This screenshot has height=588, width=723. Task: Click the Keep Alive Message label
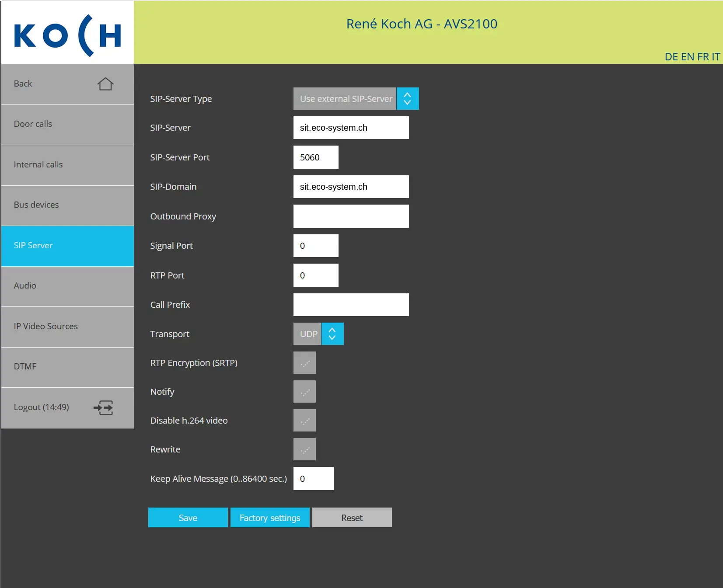pyautogui.click(x=219, y=479)
